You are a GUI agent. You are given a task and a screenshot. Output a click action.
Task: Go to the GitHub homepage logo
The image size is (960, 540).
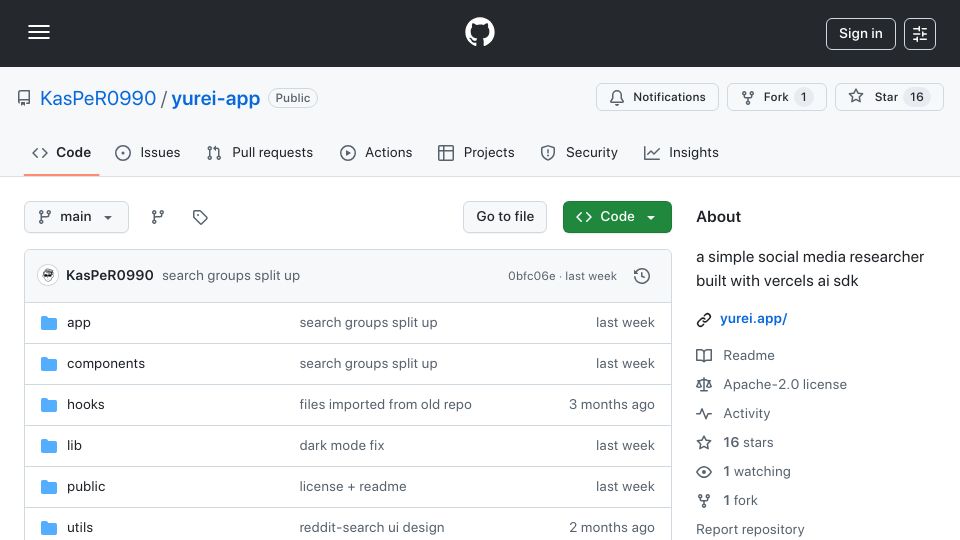coord(479,32)
